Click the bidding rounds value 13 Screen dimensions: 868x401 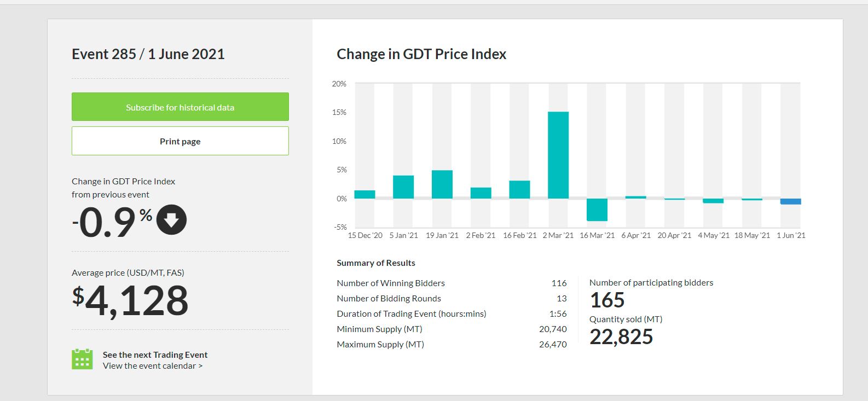coord(562,298)
